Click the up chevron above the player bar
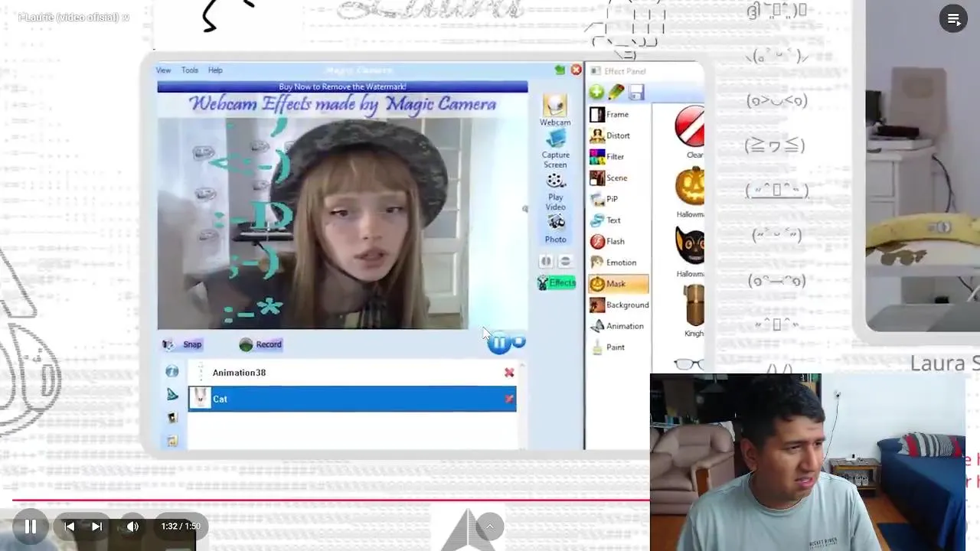Viewport: 980px width, 551px height. tap(489, 527)
